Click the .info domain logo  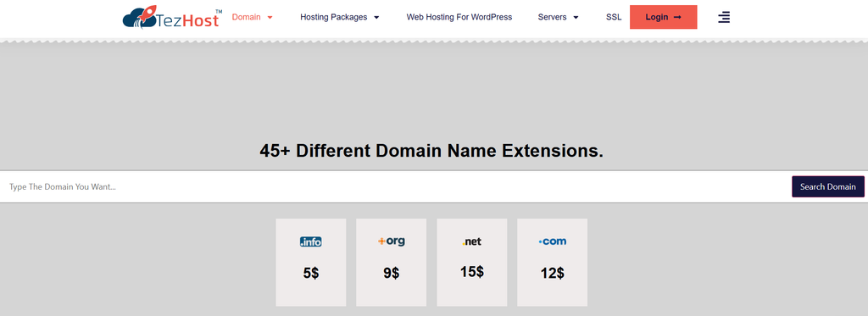(310, 241)
